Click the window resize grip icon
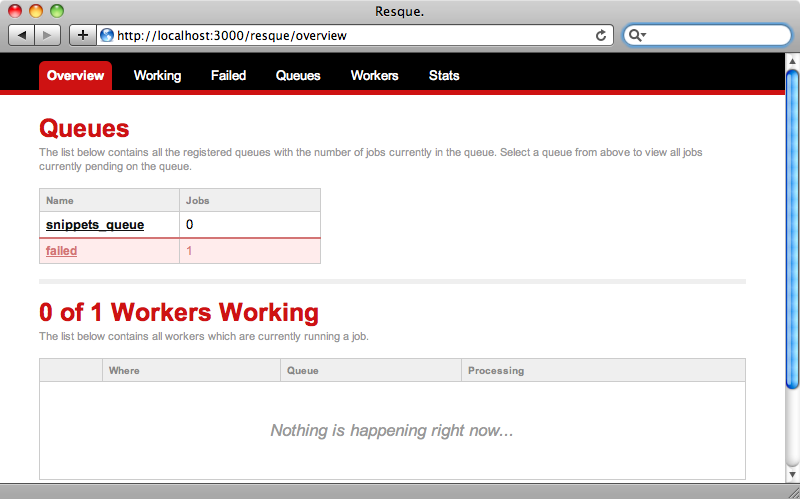The image size is (800, 499). click(793, 492)
